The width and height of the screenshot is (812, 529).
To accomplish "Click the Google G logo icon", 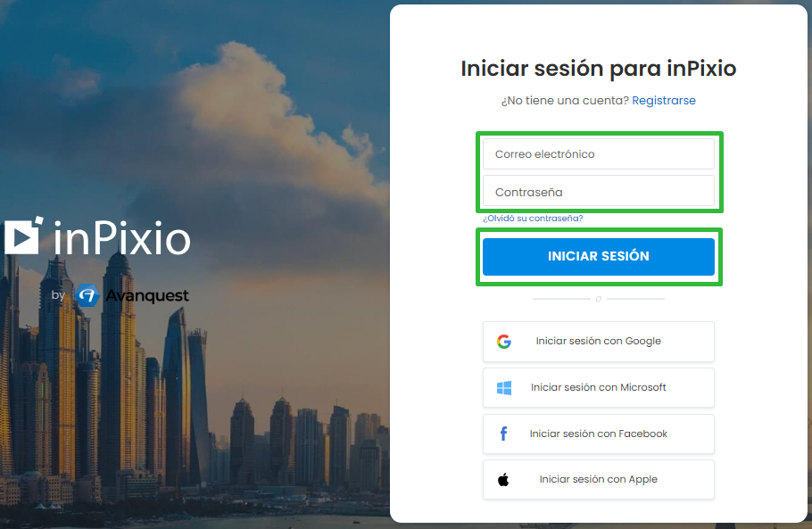I will (504, 342).
